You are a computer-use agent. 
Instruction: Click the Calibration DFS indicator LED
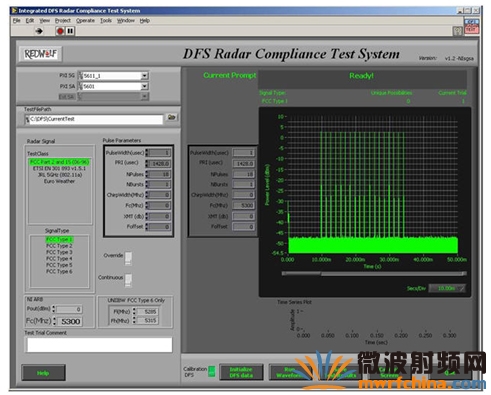click(x=211, y=371)
